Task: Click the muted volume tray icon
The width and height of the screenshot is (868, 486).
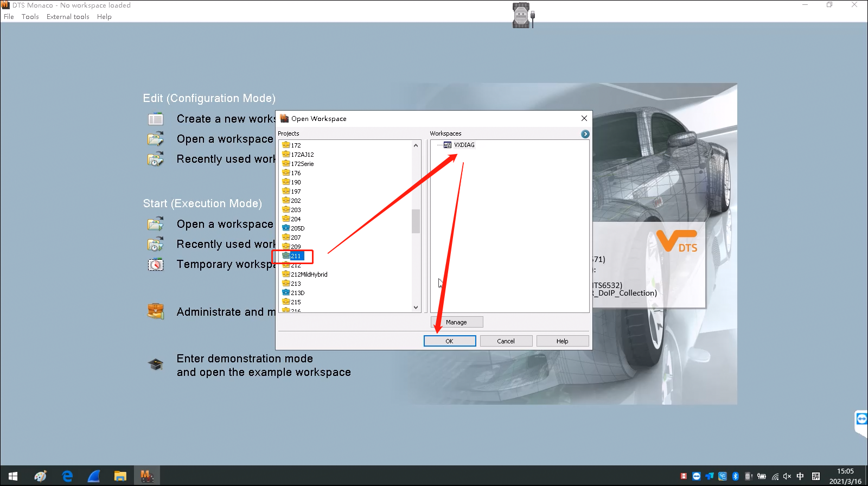Action: tap(787, 476)
